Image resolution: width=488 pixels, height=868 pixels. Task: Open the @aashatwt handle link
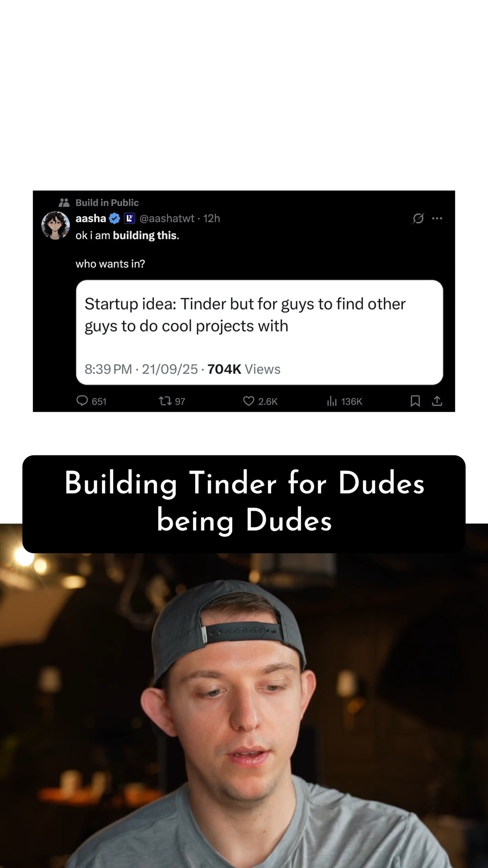[x=167, y=218]
